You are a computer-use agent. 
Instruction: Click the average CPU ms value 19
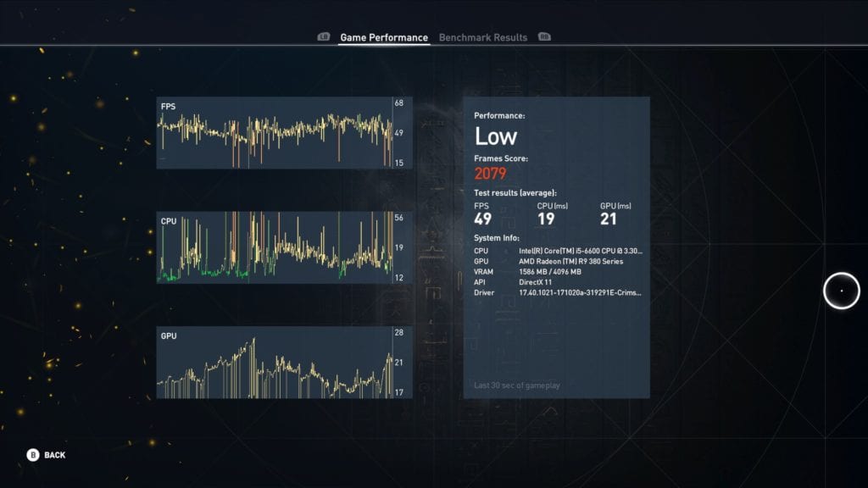coord(546,219)
